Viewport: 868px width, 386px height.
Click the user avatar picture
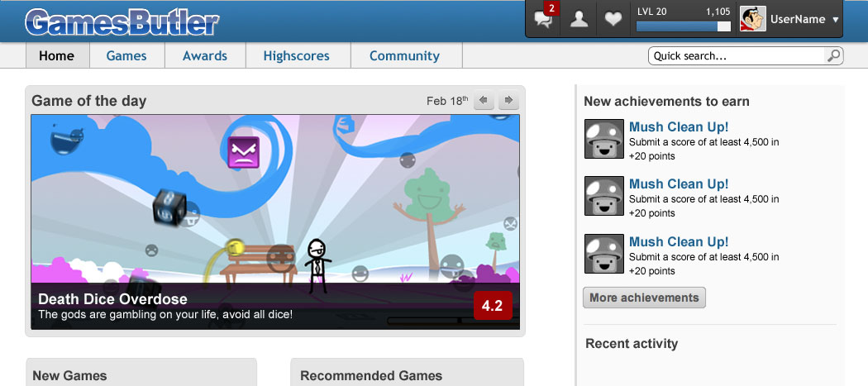point(752,19)
